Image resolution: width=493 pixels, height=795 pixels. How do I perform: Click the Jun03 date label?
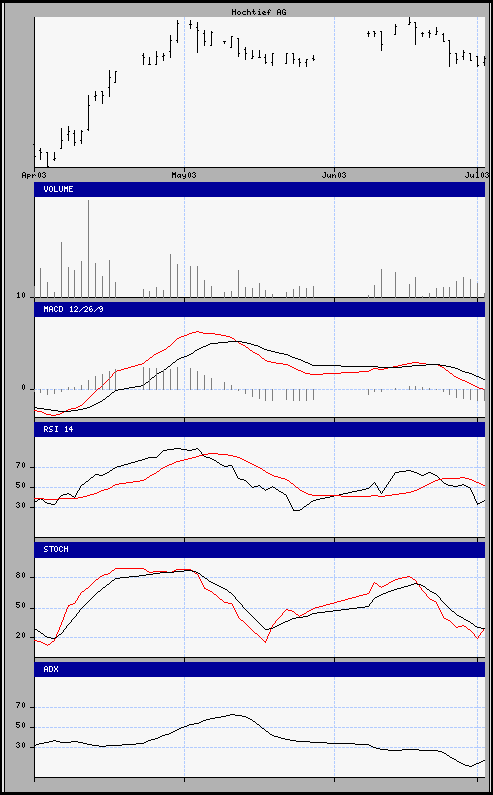point(334,175)
